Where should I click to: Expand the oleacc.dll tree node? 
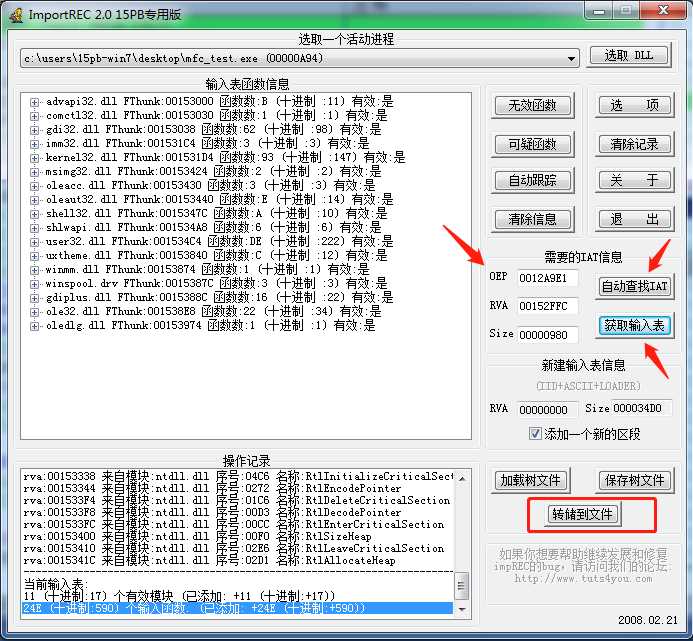point(34,186)
